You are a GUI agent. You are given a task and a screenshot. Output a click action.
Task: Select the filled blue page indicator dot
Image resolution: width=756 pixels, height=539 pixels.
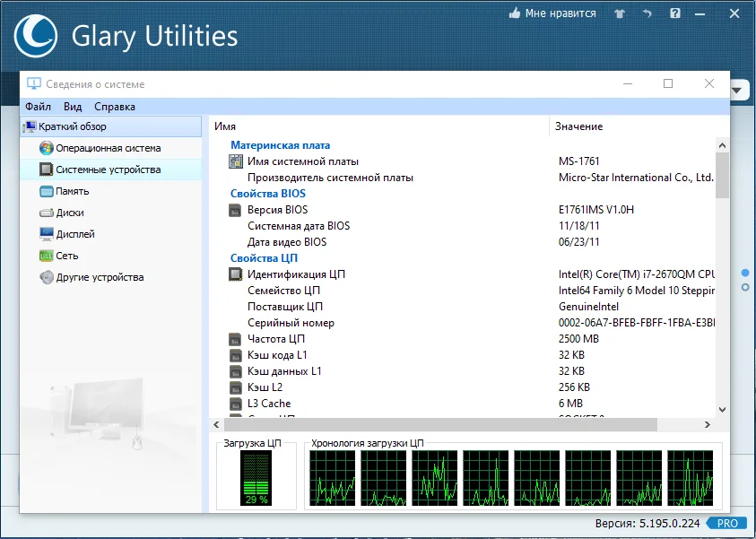pyautogui.click(x=745, y=273)
